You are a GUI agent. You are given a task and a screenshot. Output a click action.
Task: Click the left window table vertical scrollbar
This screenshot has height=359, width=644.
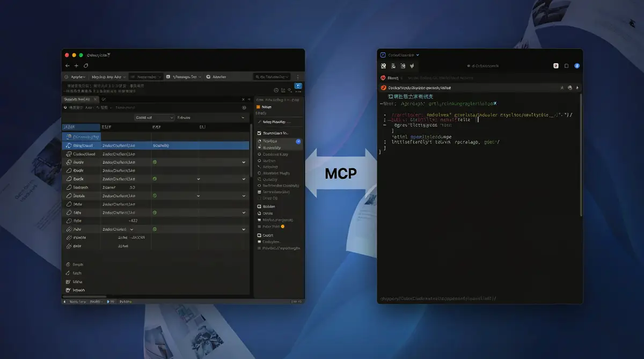pos(251,150)
